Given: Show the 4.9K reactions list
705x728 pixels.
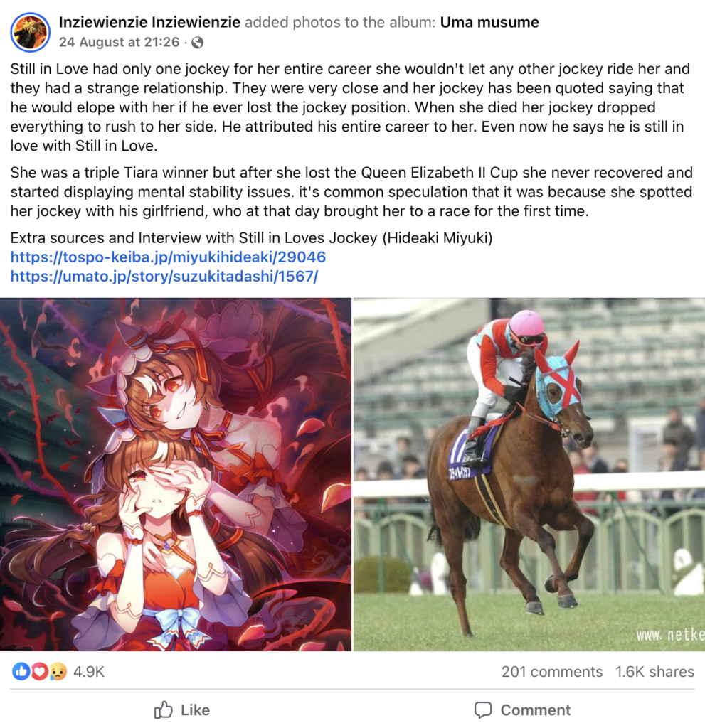Looking at the screenshot, I should coord(89,672).
